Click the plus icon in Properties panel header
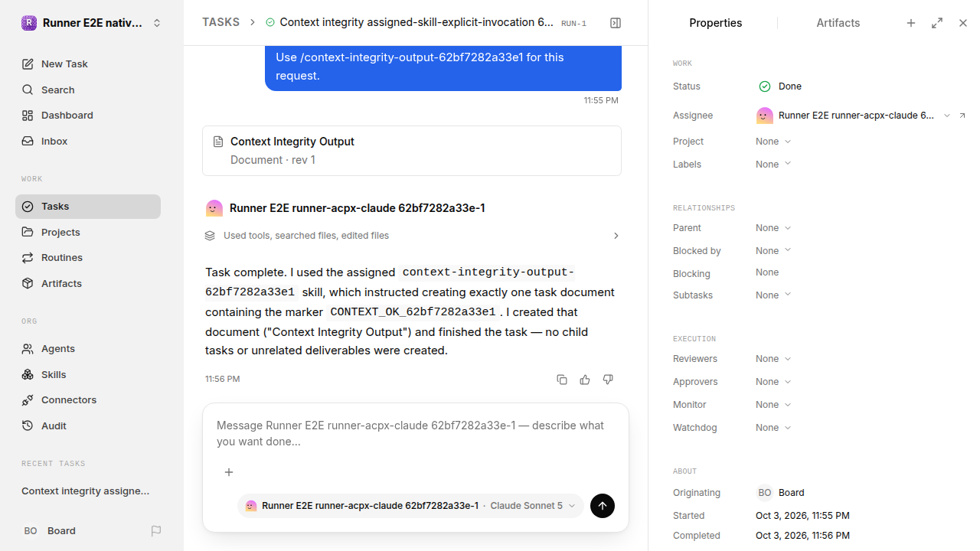The height and width of the screenshot is (551, 980). tap(911, 23)
